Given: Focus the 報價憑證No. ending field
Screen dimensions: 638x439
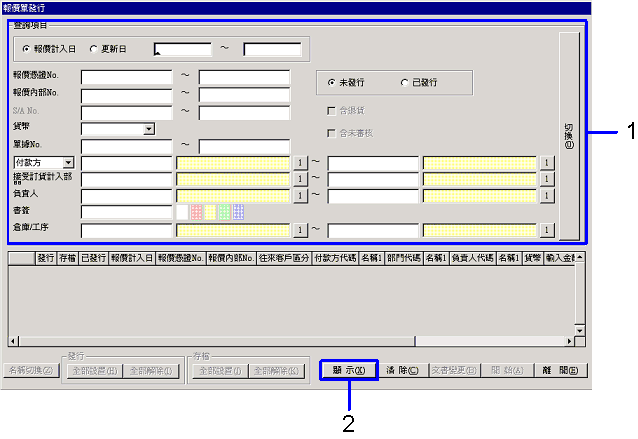Looking at the screenshot, I should point(245,77).
